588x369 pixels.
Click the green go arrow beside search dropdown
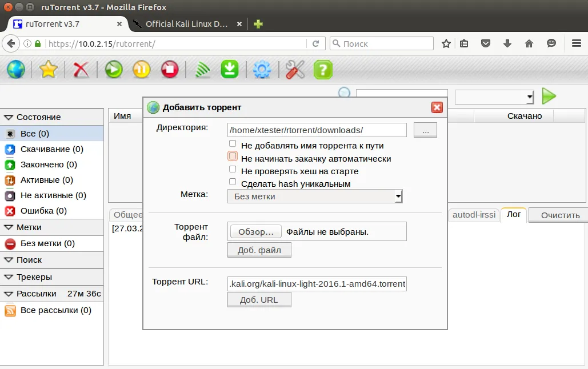point(549,97)
